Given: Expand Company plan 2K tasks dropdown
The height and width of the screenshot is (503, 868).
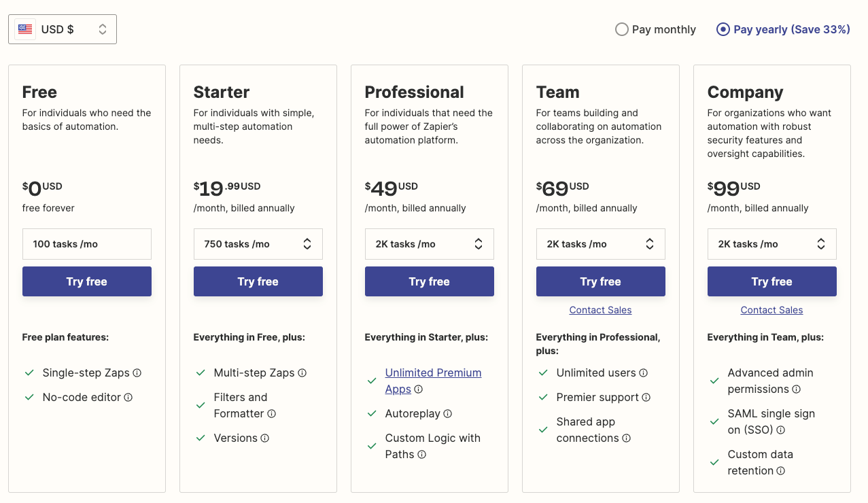Looking at the screenshot, I should 772,244.
